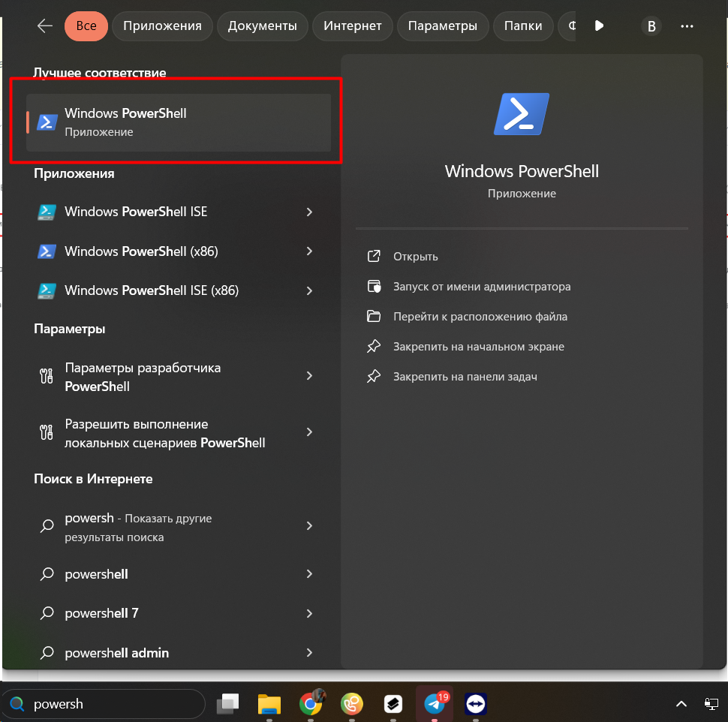The width and height of the screenshot is (728, 722).
Task: Search the web for "powersh"
Action: (x=138, y=527)
